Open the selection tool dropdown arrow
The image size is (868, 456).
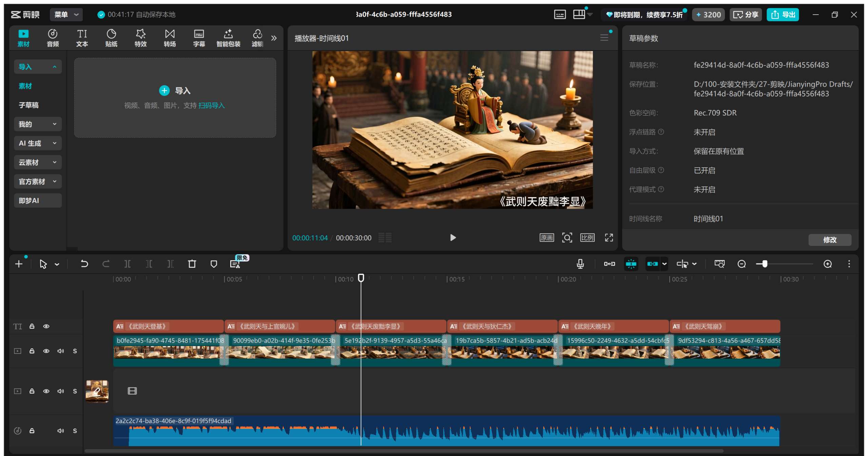[x=57, y=264]
